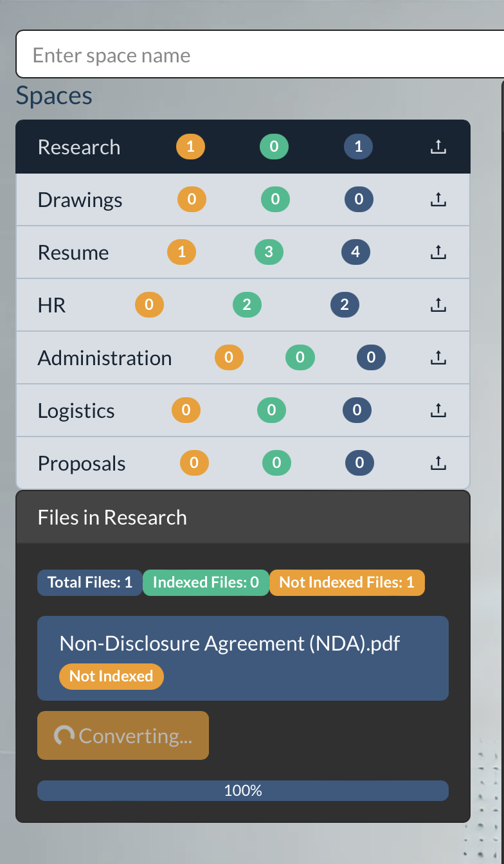Click upload icon for Resume space
This screenshot has width=504, height=864.
coord(438,253)
